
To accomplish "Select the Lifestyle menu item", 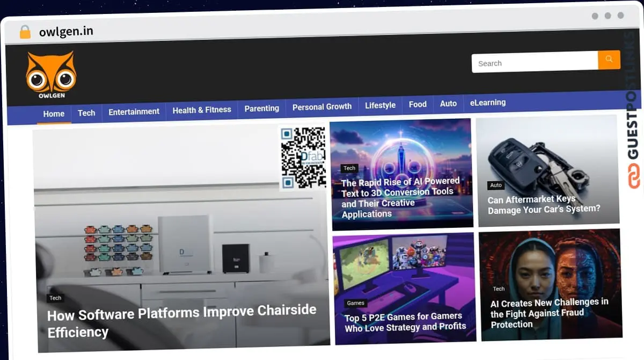I will [380, 105].
